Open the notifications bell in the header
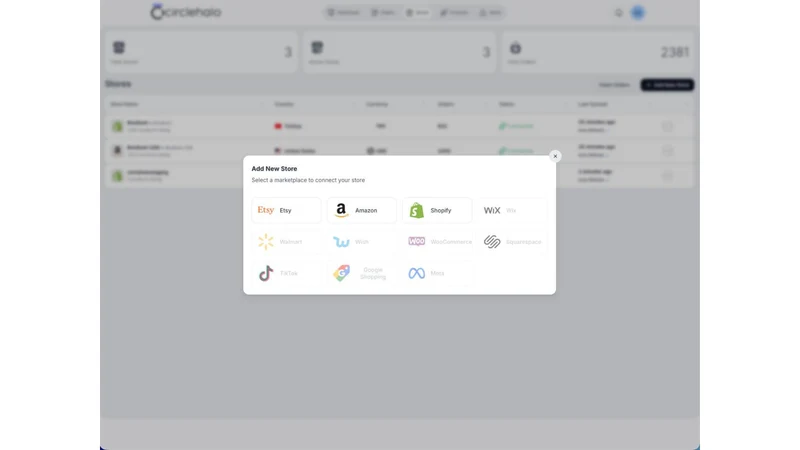Image resolution: width=800 pixels, height=450 pixels. coord(618,13)
